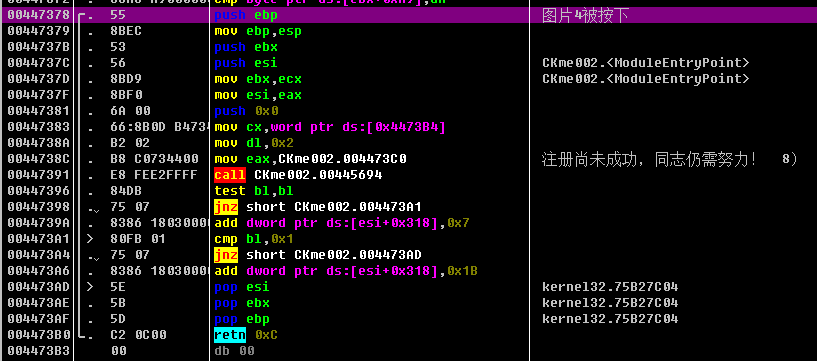This screenshot has height=361, width=817.
Task: Select 'cmp bl,0x1' instruction
Action: tap(254, 239)
